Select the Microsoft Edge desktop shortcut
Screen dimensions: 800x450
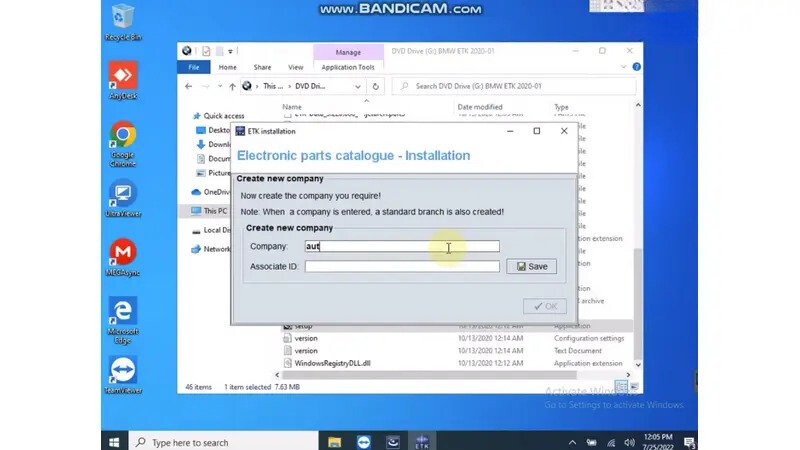pos(122,313)
